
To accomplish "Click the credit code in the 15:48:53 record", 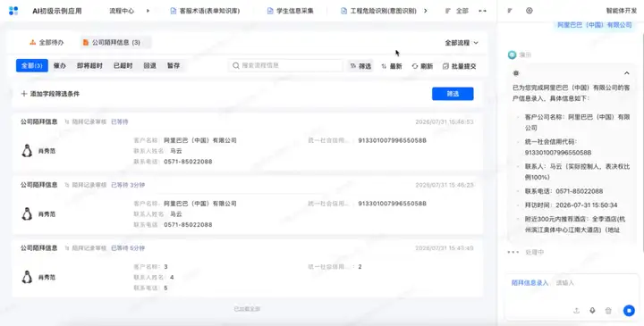I will tap(393, 140).
